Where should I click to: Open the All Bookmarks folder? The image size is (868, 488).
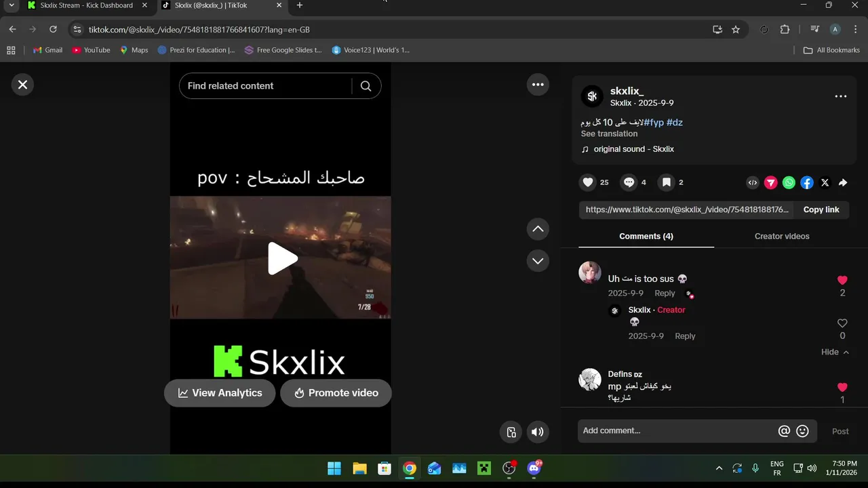click(831, 50)
